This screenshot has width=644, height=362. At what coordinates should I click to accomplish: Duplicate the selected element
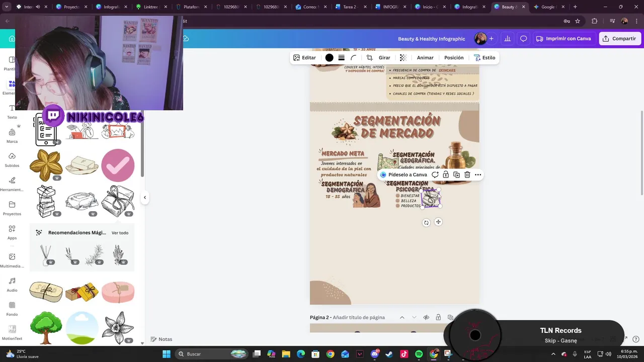click(x=456, y=175)
